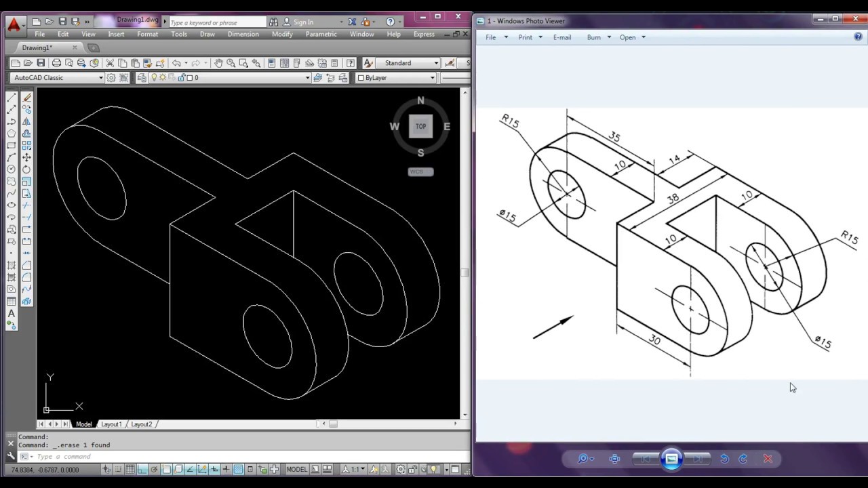
Task: Activate the Pan hand tool
Action: (218, 63)
